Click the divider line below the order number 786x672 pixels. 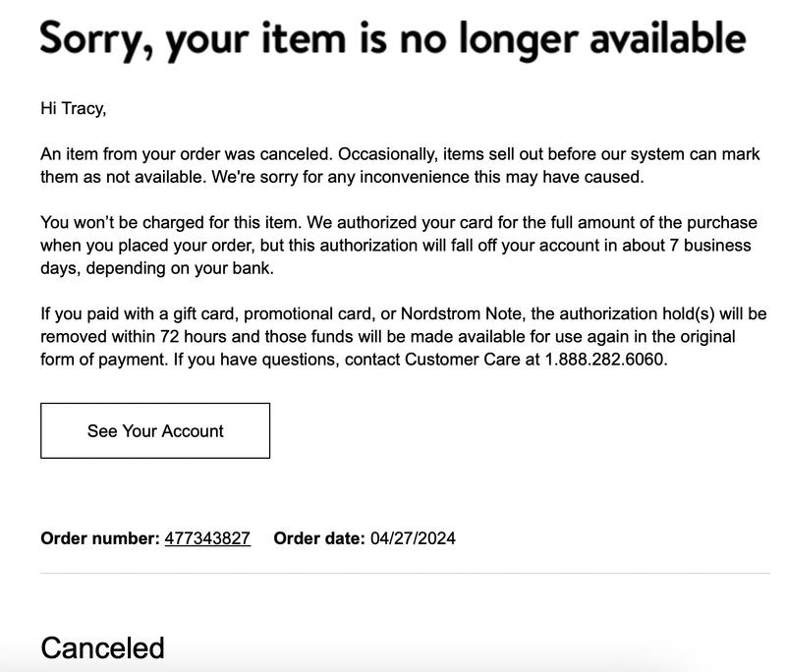[x=405, y=573]
